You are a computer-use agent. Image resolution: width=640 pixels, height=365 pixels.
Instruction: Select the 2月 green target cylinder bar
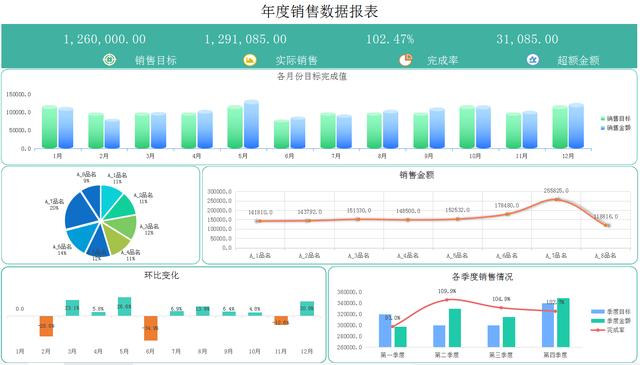point(96,131)
